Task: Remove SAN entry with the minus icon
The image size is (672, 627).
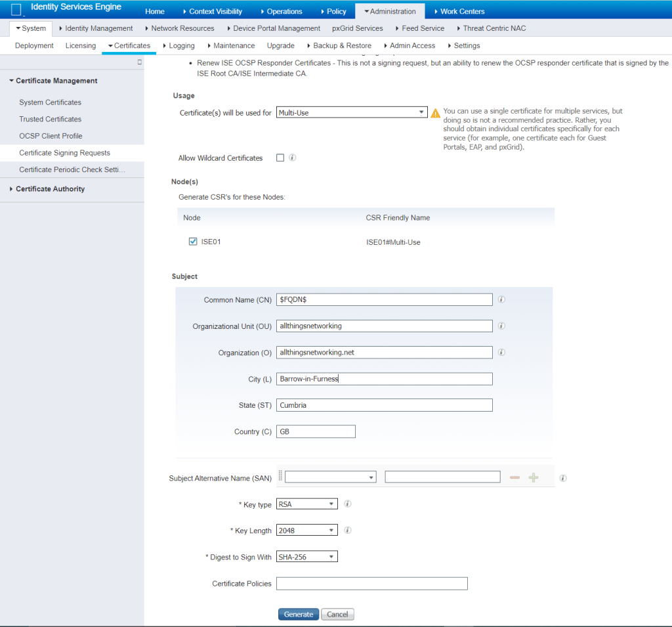Action: pos(514,478)
